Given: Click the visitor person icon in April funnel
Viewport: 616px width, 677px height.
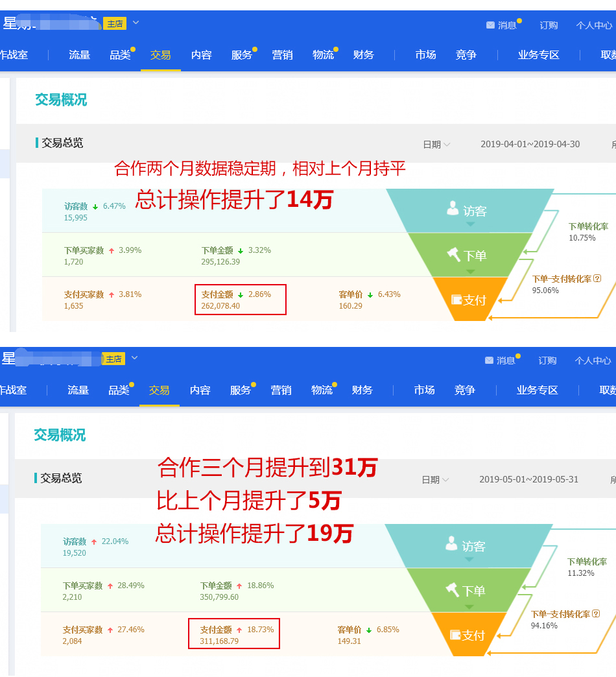Looking at the screenshot, I should pos(453,209).
